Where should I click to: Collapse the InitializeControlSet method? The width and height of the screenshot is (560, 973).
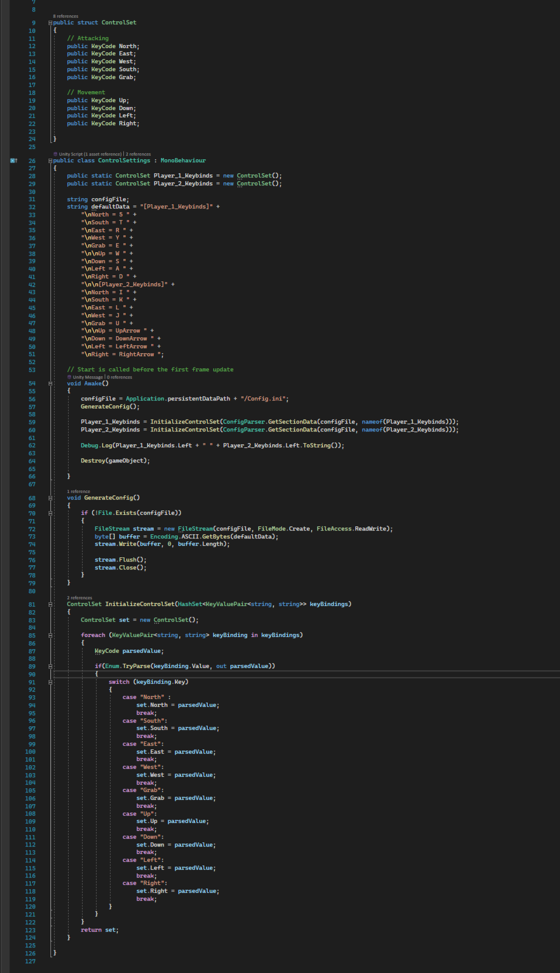pyautogui.click(x=50, y=604)
